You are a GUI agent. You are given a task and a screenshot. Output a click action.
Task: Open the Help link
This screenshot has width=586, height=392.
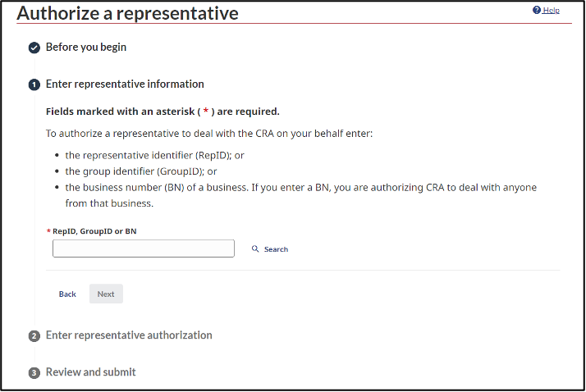[551, 10]
